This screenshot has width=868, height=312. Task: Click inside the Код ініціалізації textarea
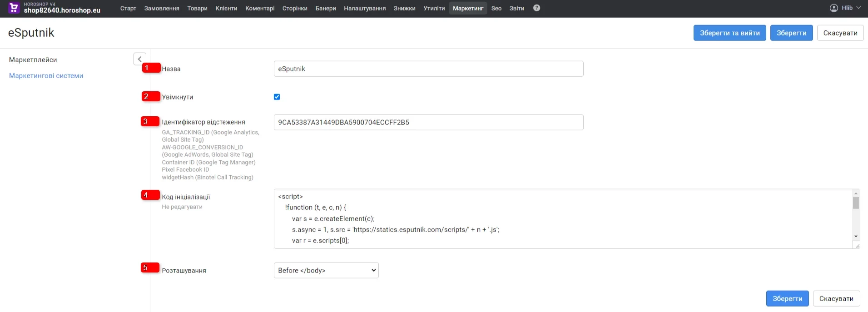(563, 219)
